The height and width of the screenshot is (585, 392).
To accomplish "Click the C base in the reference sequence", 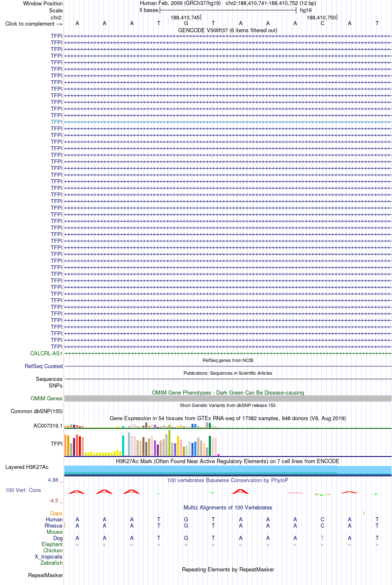I will pos(322,24).
